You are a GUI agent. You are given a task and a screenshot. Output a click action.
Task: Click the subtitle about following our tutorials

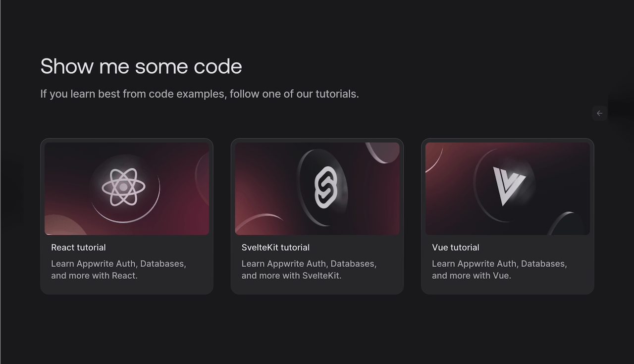tap(199, 94)
